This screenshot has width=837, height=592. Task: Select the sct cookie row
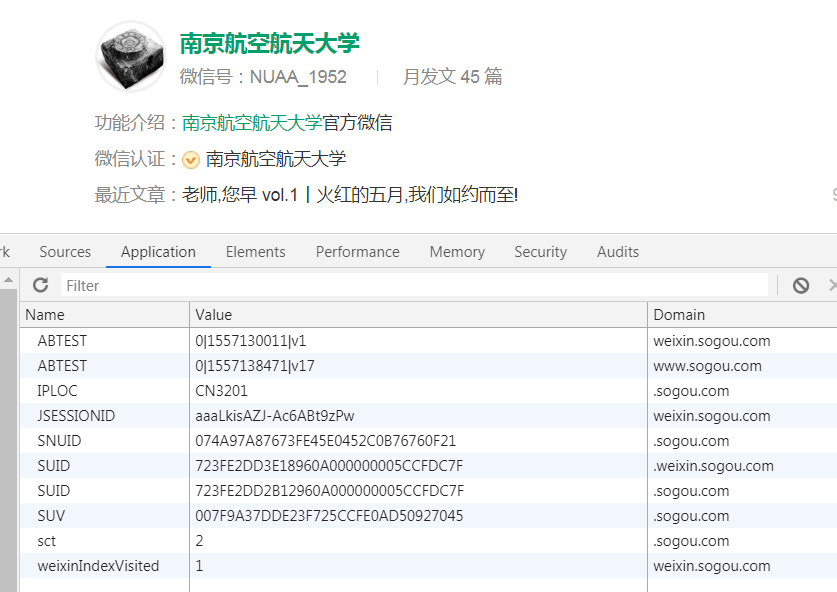coord(429,541)
